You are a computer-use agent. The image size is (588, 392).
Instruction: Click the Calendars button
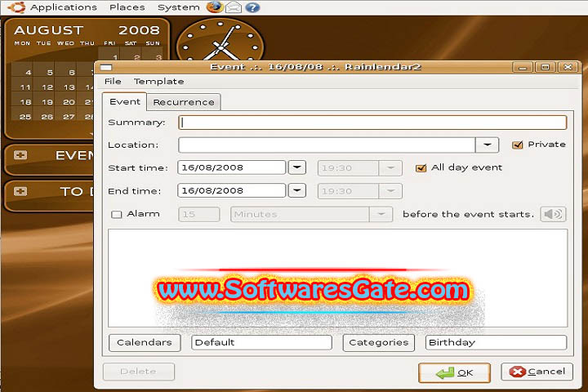coord(145,342)
